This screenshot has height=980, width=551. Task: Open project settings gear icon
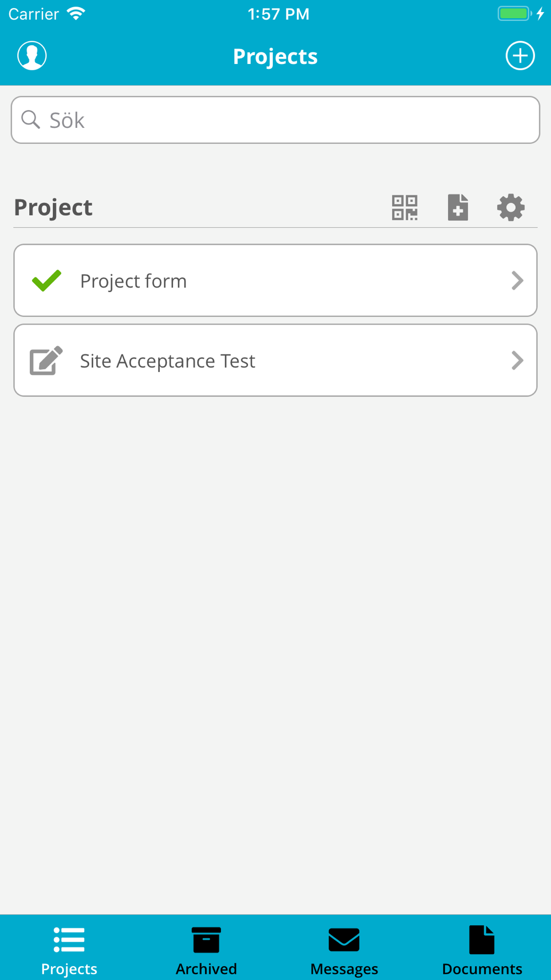pyautogui.click(x=511, y=208)
